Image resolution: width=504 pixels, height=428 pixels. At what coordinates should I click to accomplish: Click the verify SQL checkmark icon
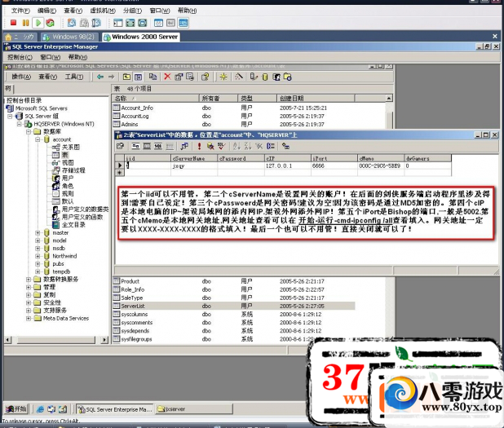(221, 147)
